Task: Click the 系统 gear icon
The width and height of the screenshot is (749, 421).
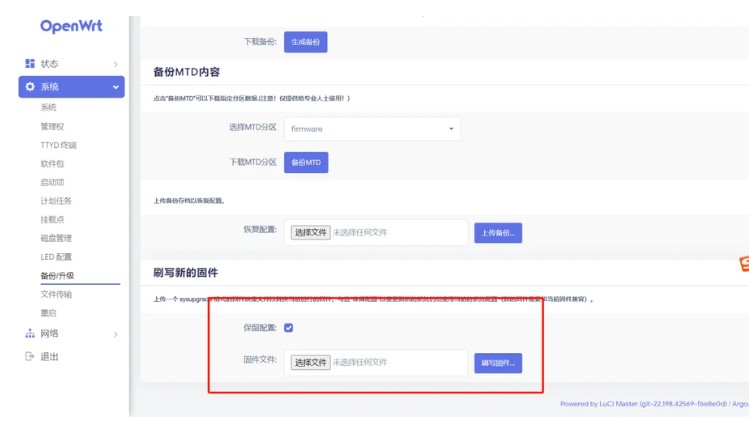Action: pos(30,87)
